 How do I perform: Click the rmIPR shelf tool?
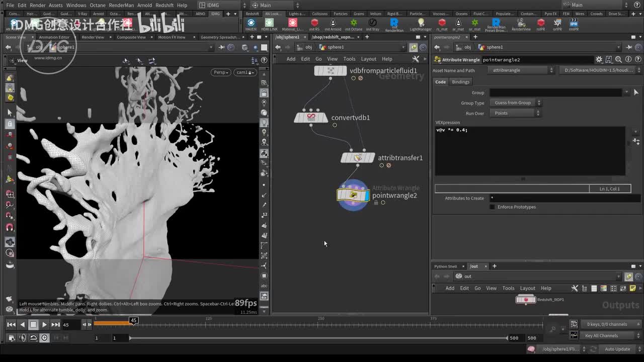point(574,24)
